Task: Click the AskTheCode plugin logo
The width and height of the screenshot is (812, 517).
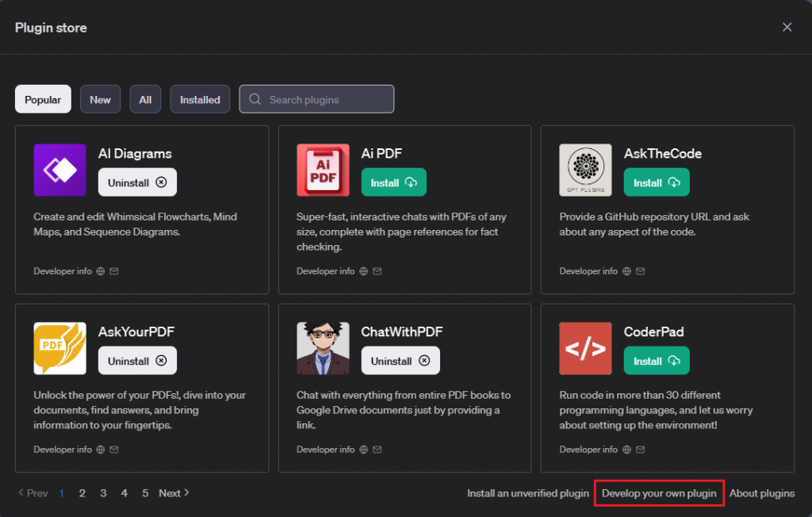Action: [585, 170]
